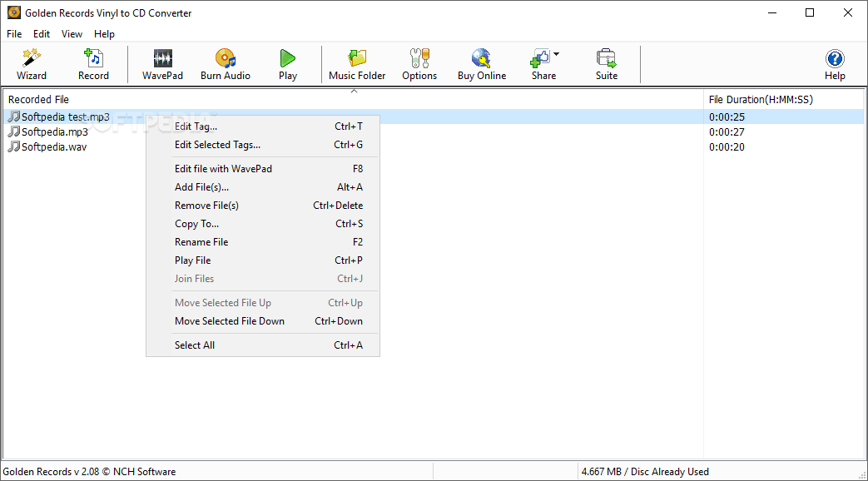Choose Select All in context menu
The width and height of the screenshot is (868, 481).
coord(263,345)
